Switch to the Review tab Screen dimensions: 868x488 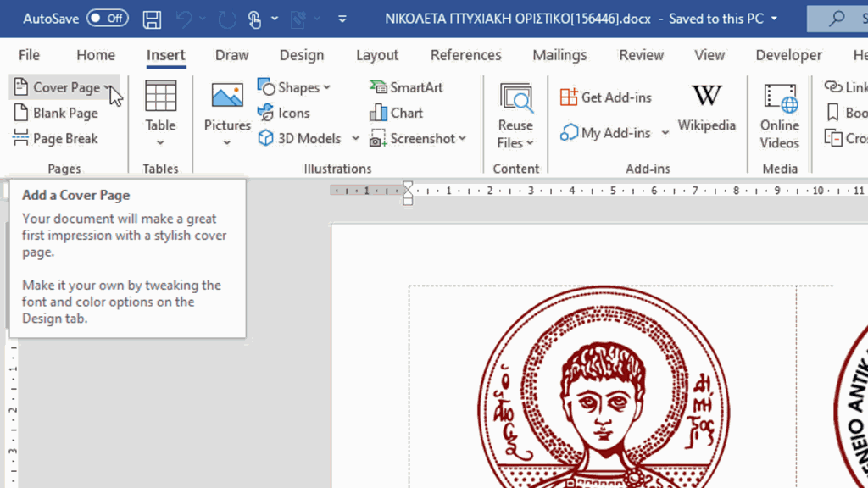[x=642, y=55]
